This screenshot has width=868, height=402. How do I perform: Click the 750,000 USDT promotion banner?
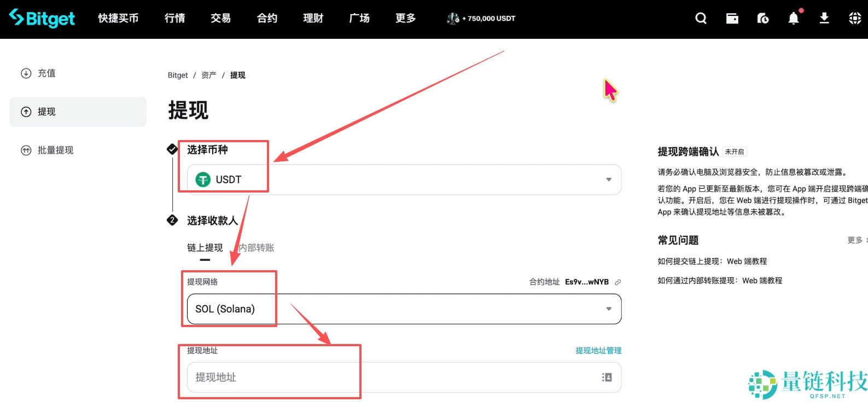click(481, 19)
